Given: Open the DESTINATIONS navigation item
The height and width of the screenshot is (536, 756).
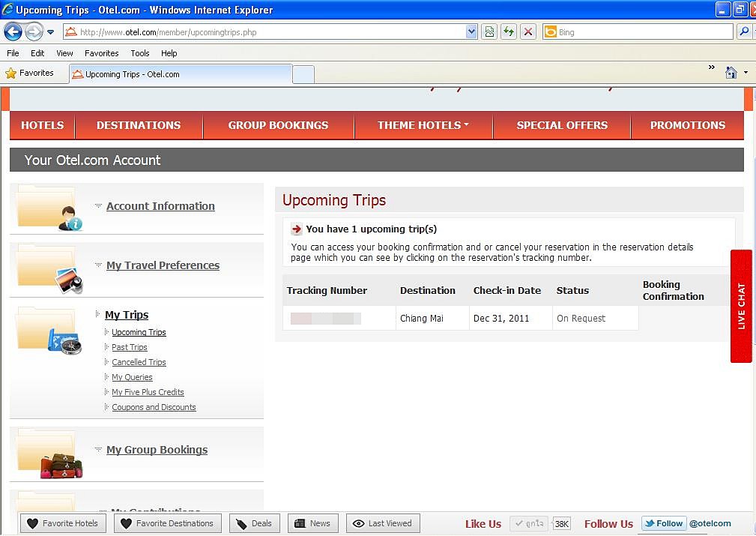Looking at the screenshot, I should (139, 125).
